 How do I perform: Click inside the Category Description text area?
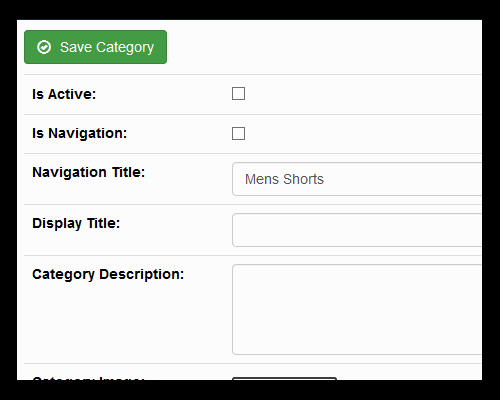(x=357, y=309)
